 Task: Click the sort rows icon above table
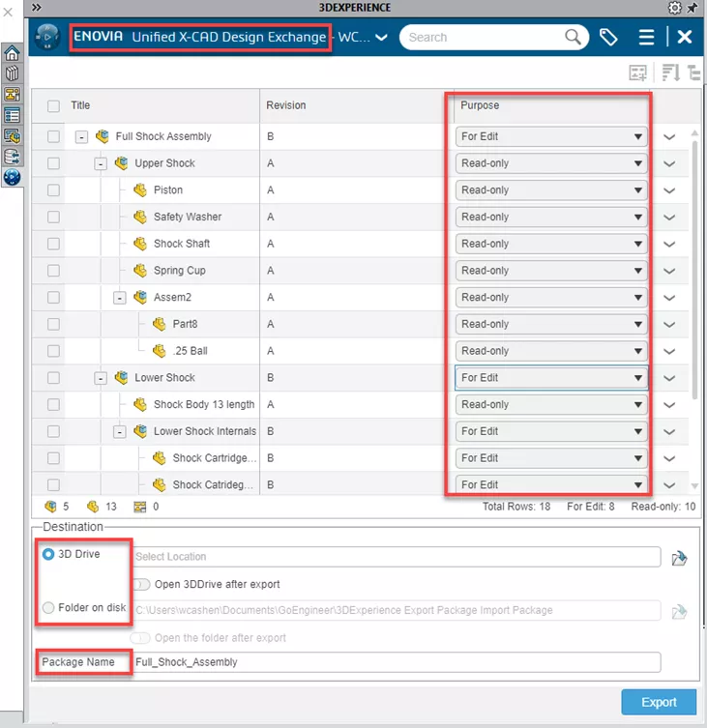(x=669, y=73)
